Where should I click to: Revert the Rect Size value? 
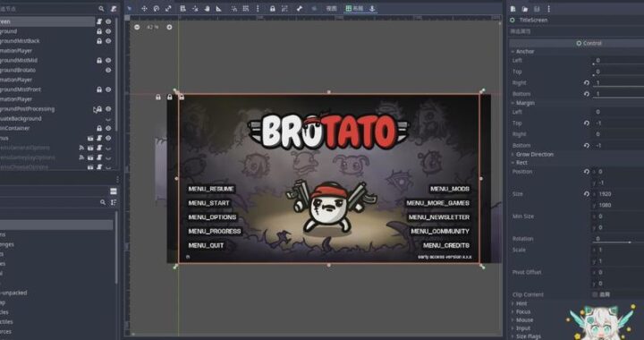point(587,194)
